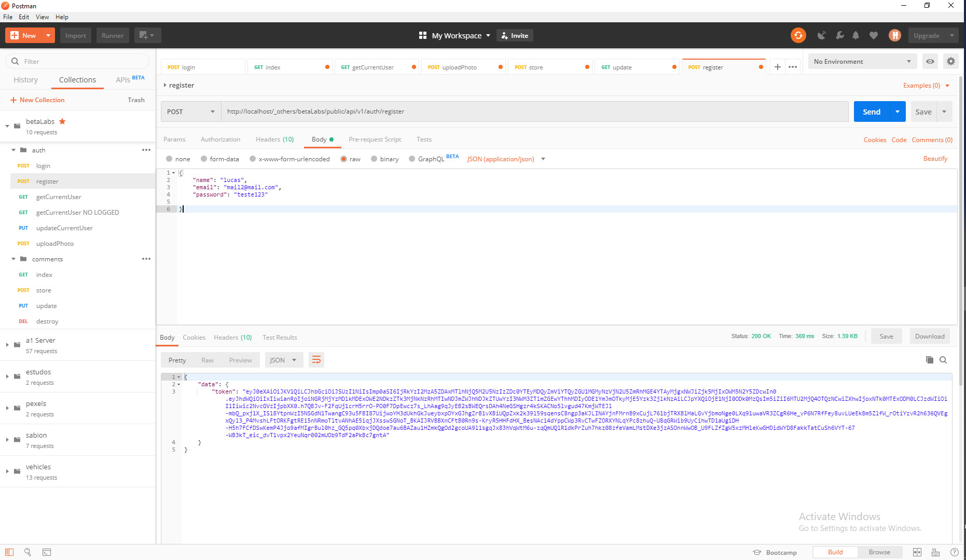Open the Cookies link
Image resolution: width=966 pixels, height=560 pixels.
(875, 140)
